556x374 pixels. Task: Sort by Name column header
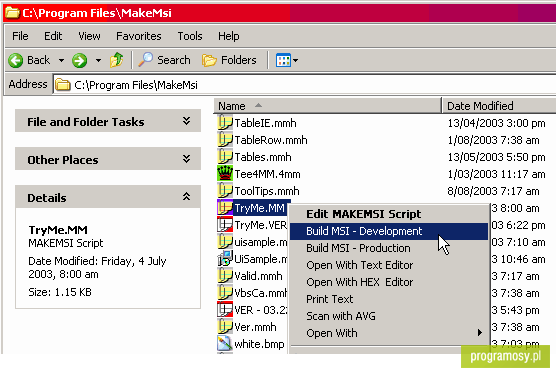[328, 106]
